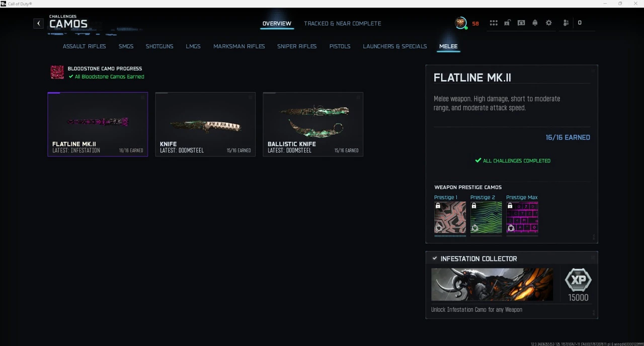The height and width of the screenshot is (346, 644).
Task: Click Unlock Infestation Camo for any Weapon
Action: point(476,310)
